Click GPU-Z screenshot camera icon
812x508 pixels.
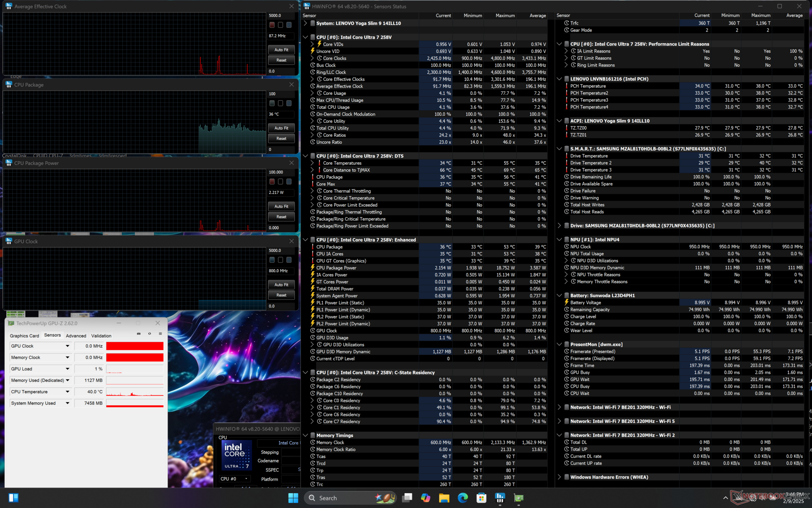139,334
